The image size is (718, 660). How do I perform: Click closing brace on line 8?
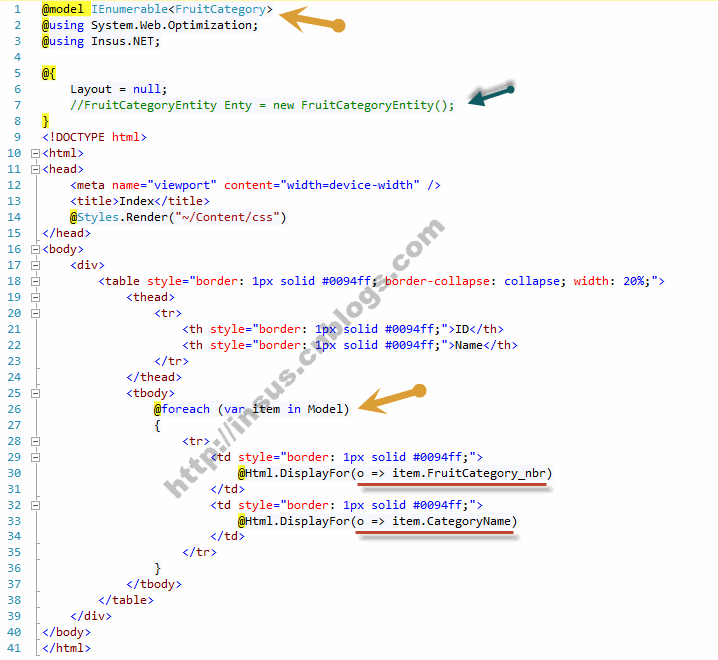coord(45,121)
